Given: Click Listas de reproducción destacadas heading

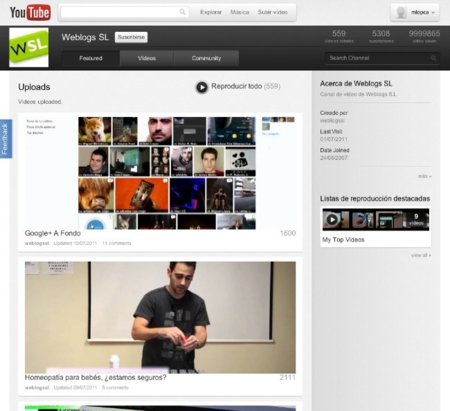Looking at the screenshot, I should click(x=375, y=198).
